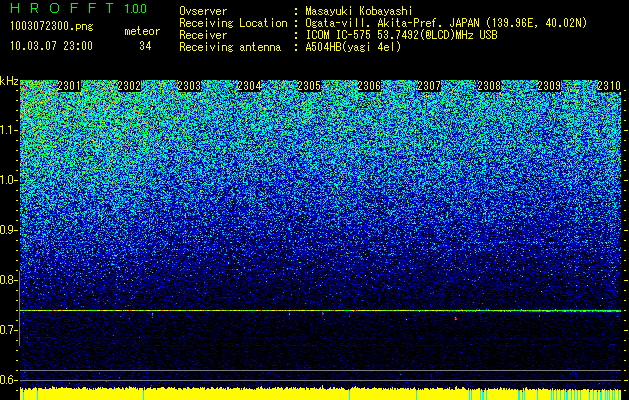Screen dimensions: 629x400
Task: Click the ICOM IC-575 53.7492 receiver text
Action: (401, 35)
